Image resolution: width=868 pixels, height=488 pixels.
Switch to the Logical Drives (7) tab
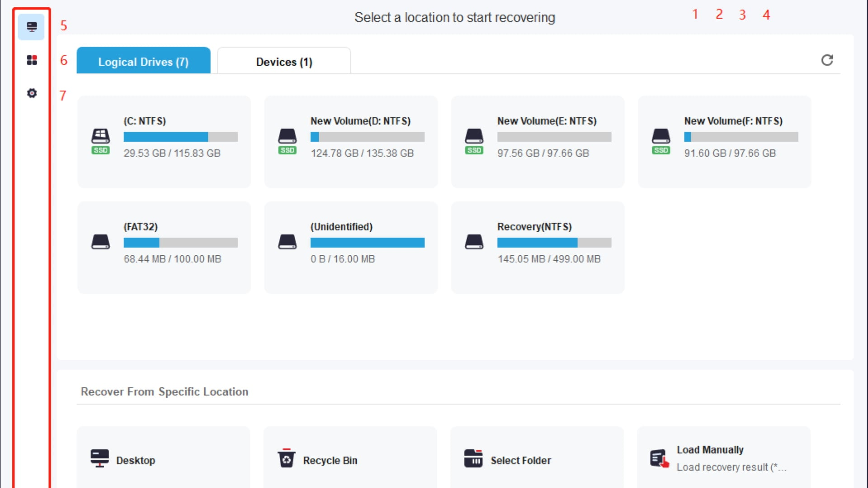(x=143, y=61)
